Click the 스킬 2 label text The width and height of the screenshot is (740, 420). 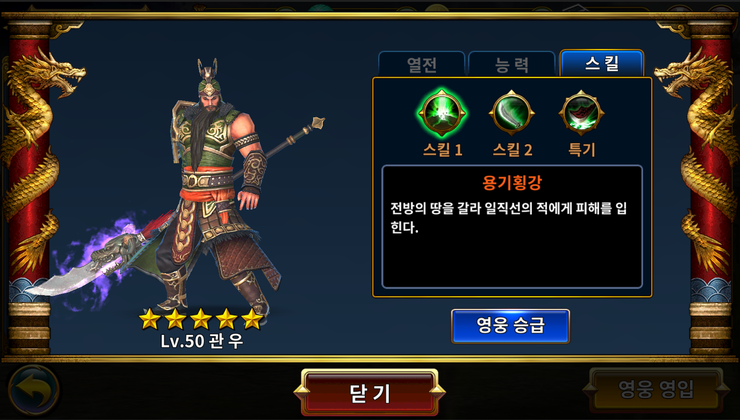tap(512, 150)
